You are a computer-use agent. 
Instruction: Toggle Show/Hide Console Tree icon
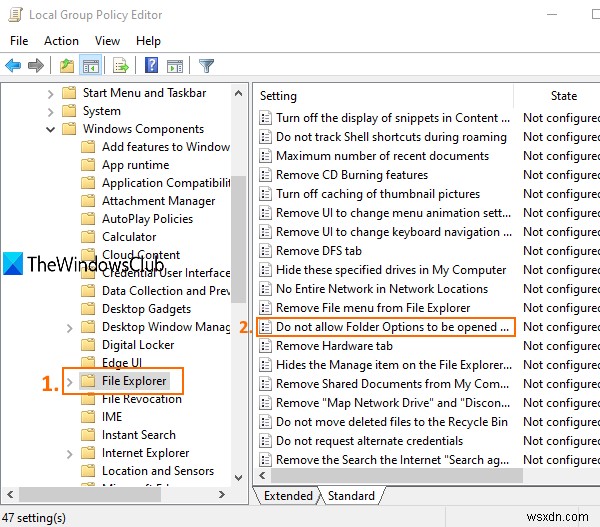[x=91, y=66]
